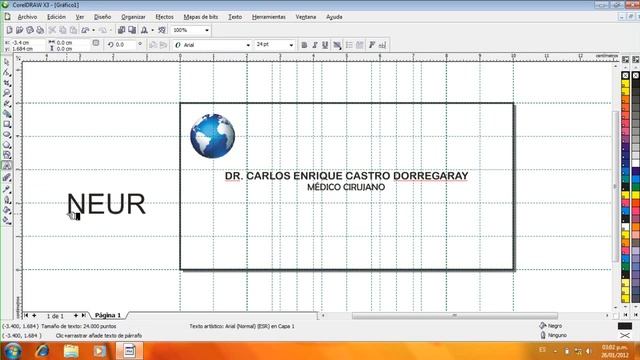
Task: Select the Zoom tool in toolbox
Action: pos(7,93)
